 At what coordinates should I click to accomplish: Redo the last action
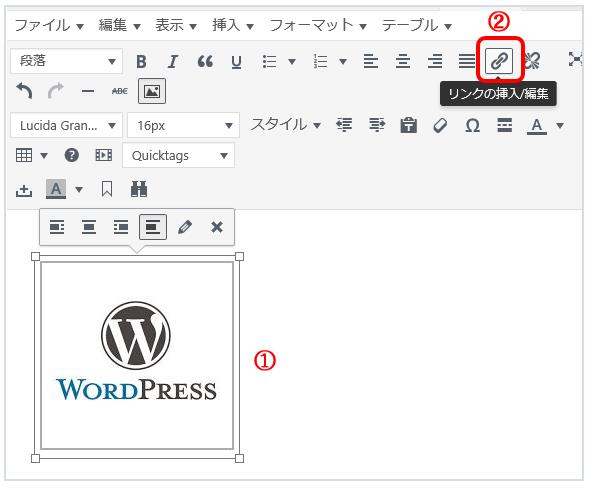[x=56, y=91]
